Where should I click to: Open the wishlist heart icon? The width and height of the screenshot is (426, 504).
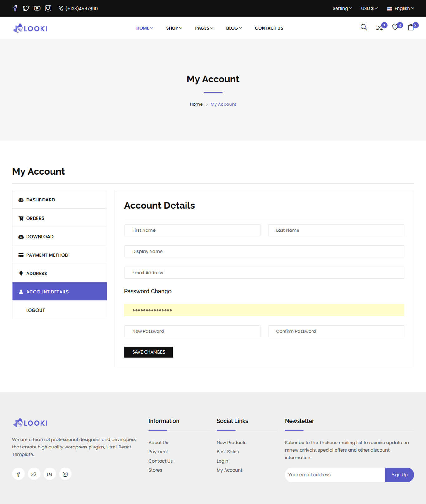[395, 27]
